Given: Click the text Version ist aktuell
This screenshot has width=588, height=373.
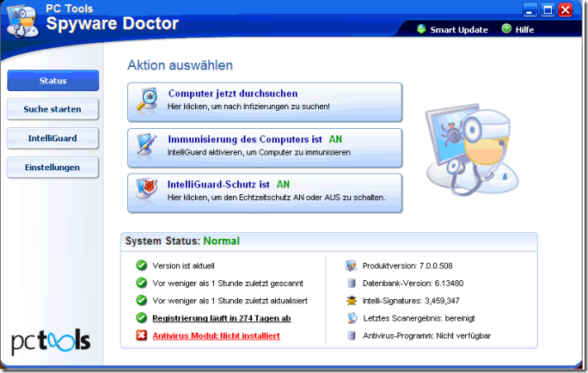Looking at the screenshot, I should (183, 266).
